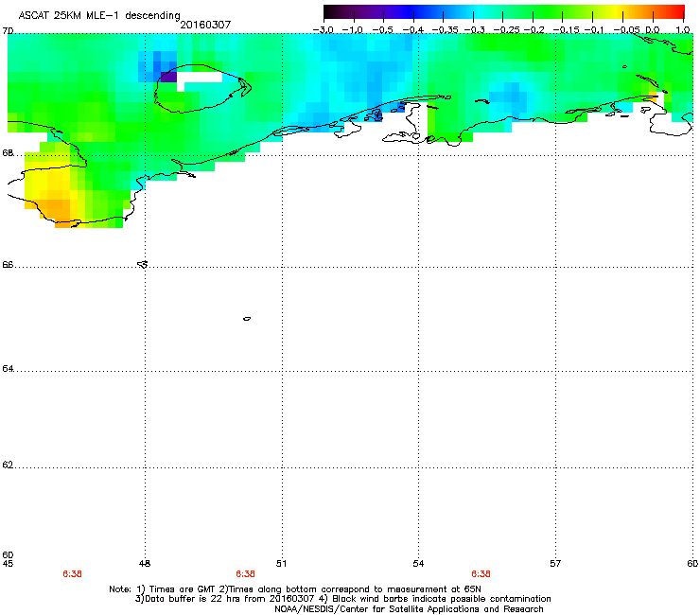The height and width of the screenshot is (615, 700).
Task: Click the '-0.5' color scale label
Action: coord(382,29)
